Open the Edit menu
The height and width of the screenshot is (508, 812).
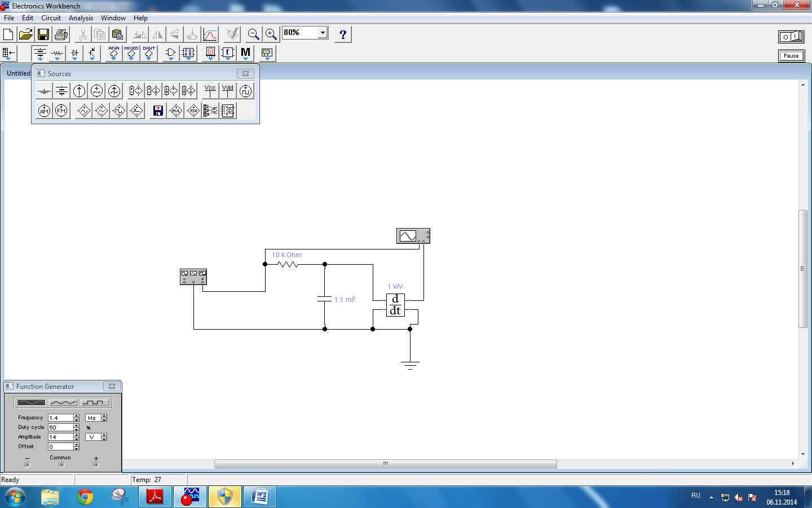pos(28,18)
